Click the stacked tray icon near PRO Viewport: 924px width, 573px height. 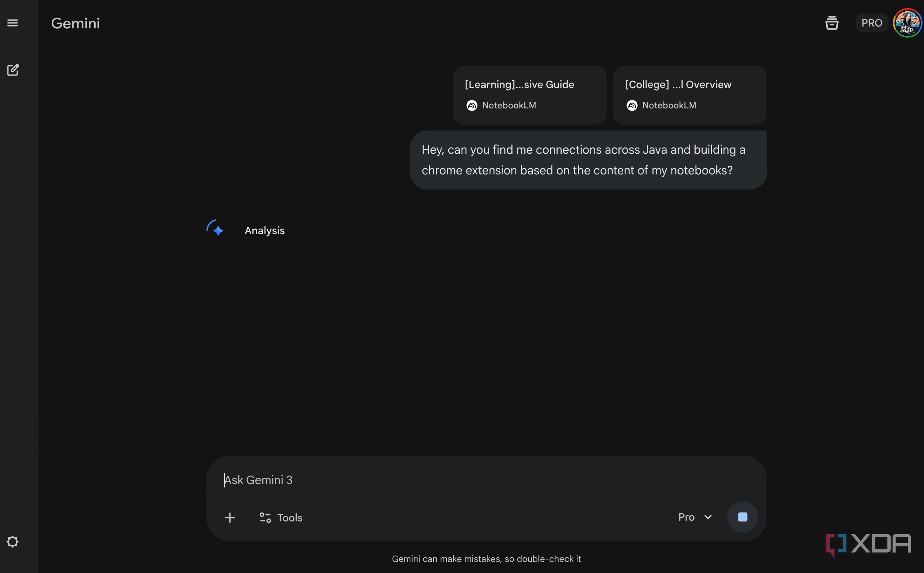coord(832,23)
